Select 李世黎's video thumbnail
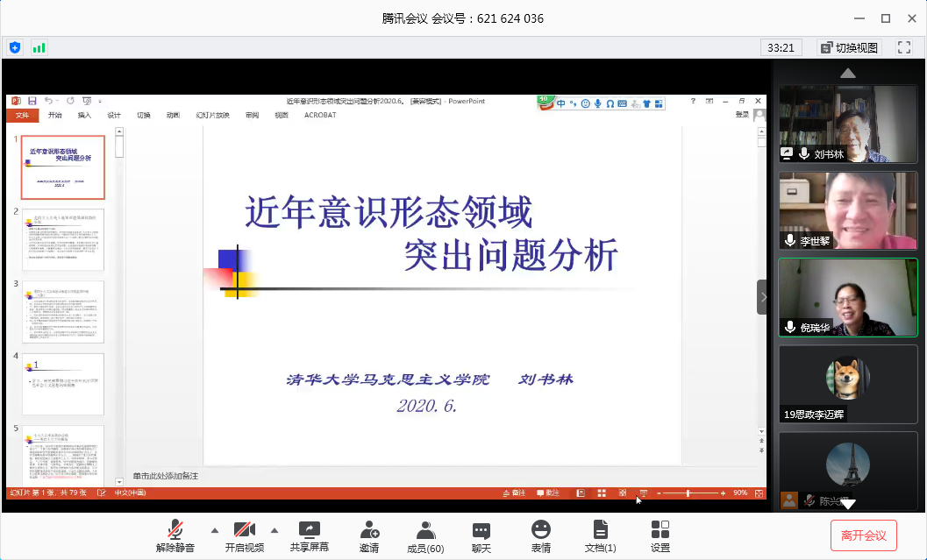 tap(848, 210)
